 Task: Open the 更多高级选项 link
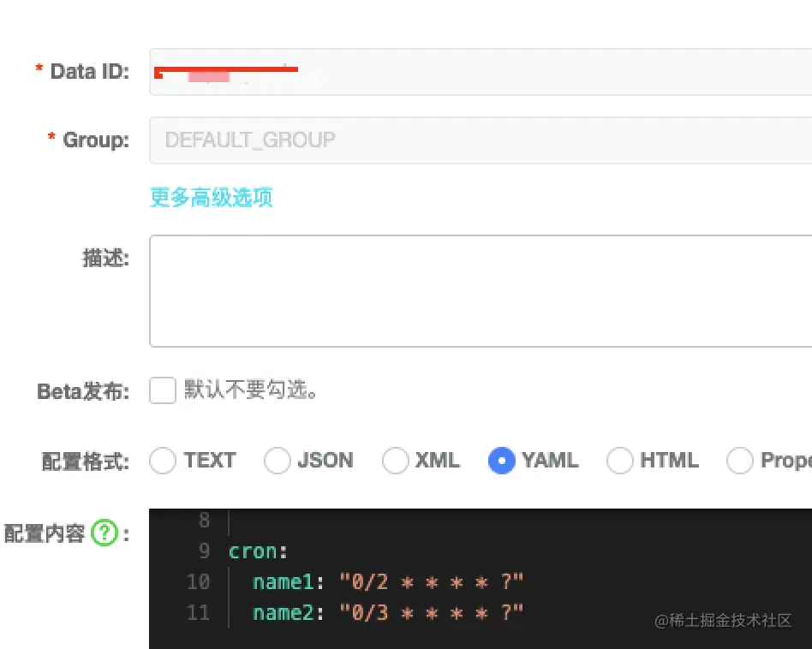click(x=211, y=197)
